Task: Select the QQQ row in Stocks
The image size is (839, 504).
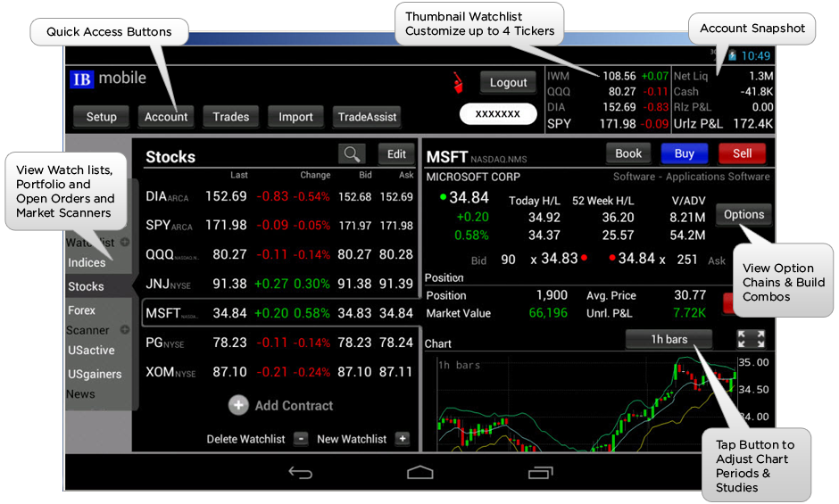Action: click(279, 254)
